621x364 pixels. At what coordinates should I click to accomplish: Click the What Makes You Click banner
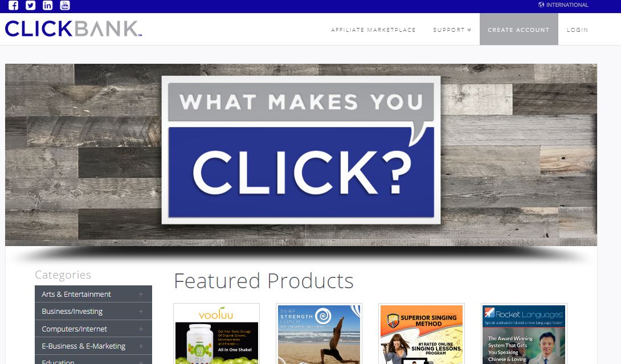click(x=301, y=155)
